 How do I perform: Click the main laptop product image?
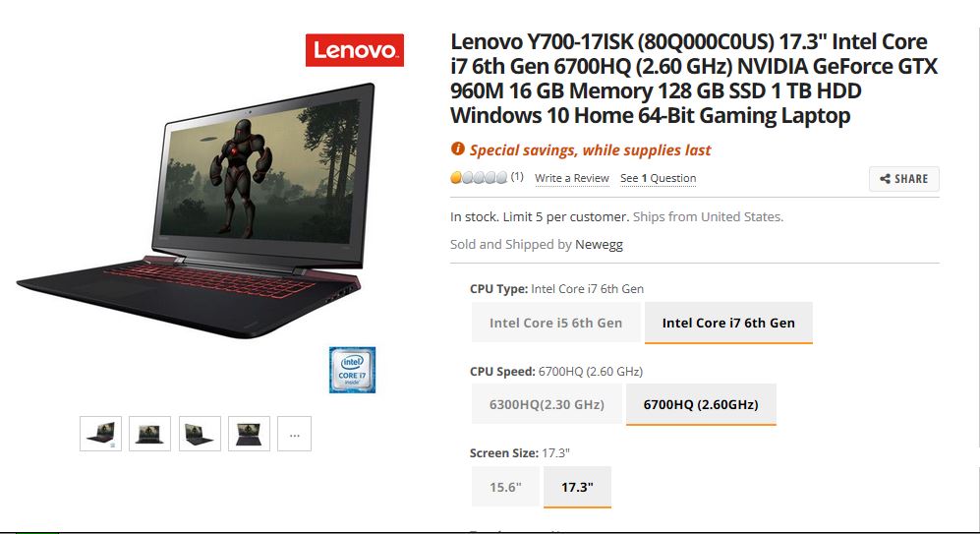[x=196, y=209]
